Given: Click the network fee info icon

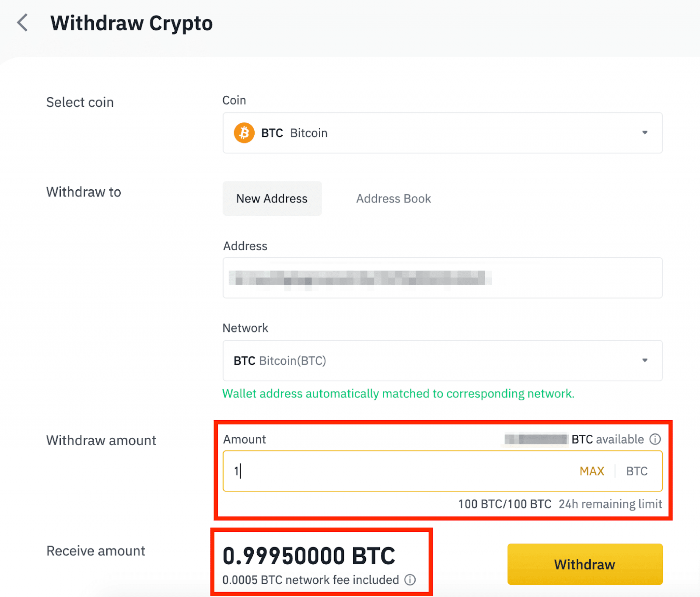Looking at the screenshot, I should pyautogui.click(x=410, y=580).
